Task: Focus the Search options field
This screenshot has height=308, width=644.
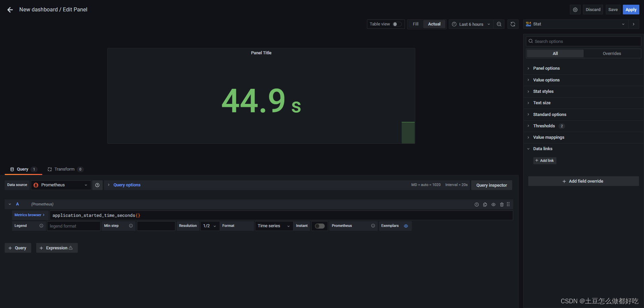Action: coord(583,41)
